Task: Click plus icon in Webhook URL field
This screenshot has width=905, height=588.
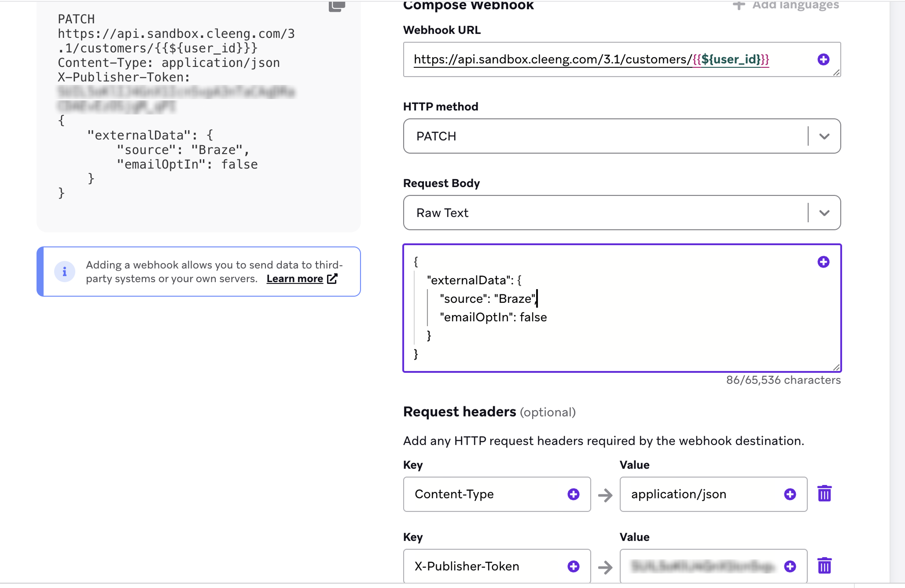Action: pyautogui.click(x=823, y=59)
